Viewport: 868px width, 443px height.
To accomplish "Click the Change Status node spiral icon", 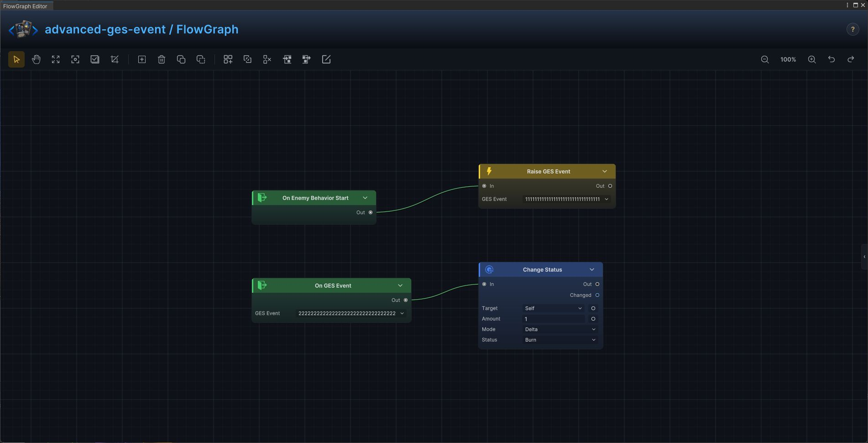I will 489,269.
